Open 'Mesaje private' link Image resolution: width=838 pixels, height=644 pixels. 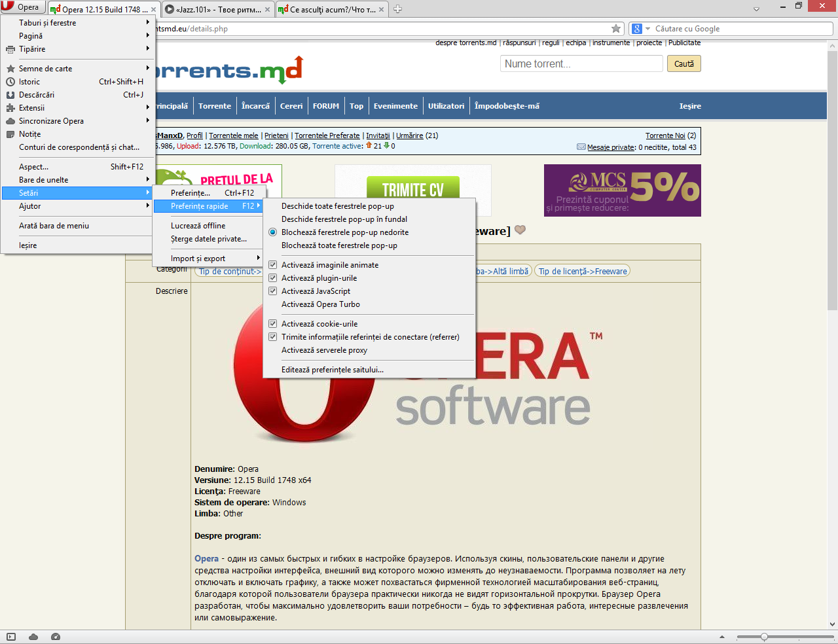[611, 147]
